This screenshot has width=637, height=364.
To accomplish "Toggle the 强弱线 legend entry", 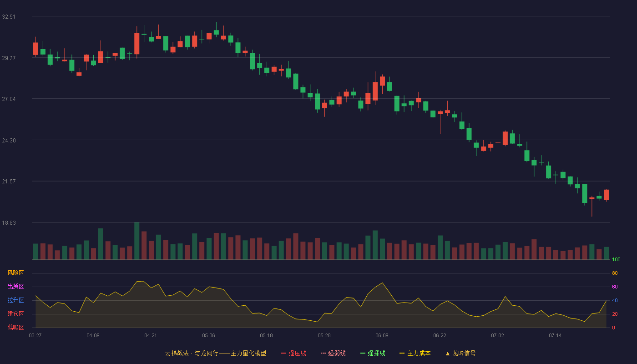I will click(x=333, y=353).
